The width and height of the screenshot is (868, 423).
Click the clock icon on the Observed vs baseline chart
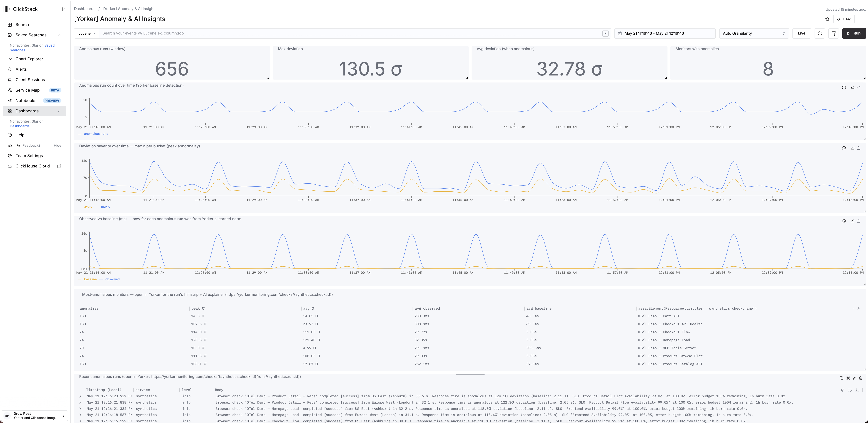pyautogui.click(x=844, y=221)
